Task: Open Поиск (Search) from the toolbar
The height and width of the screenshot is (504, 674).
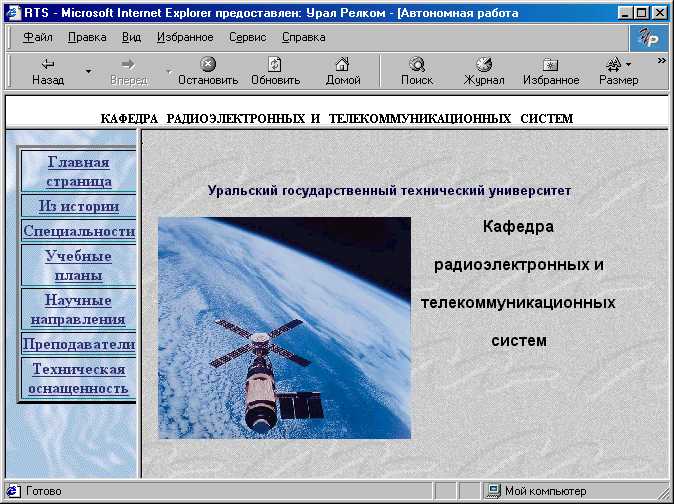Action: (x=417, y=71)
